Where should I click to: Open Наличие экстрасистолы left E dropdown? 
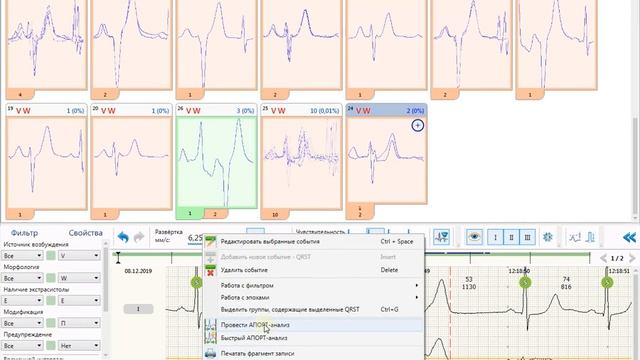coord(22,300)
